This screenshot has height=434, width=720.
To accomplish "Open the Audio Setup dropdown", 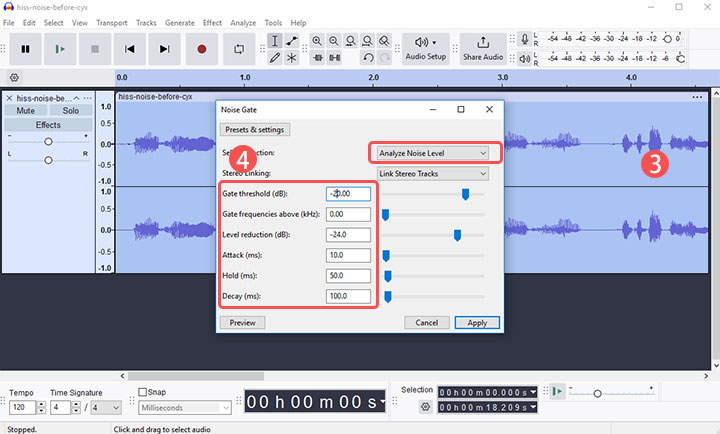I will (x=426, y=49).
